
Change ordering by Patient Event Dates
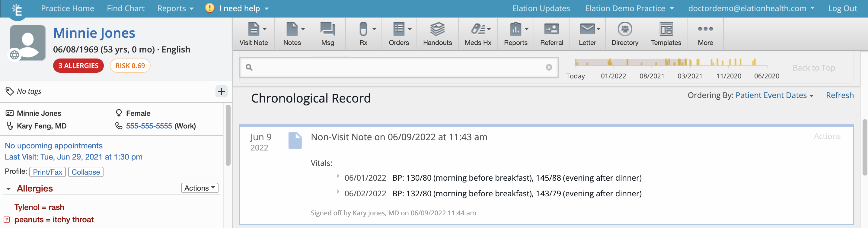[774, 95]
